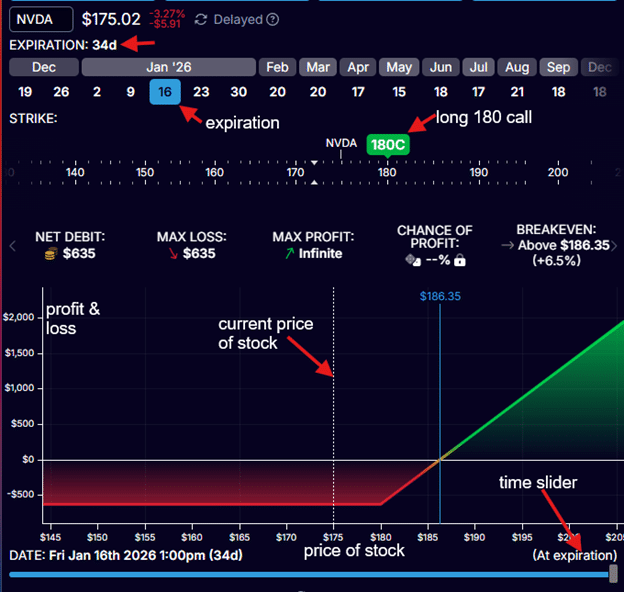
Task: Select the Sep month tab
Action: coord(558,67)
